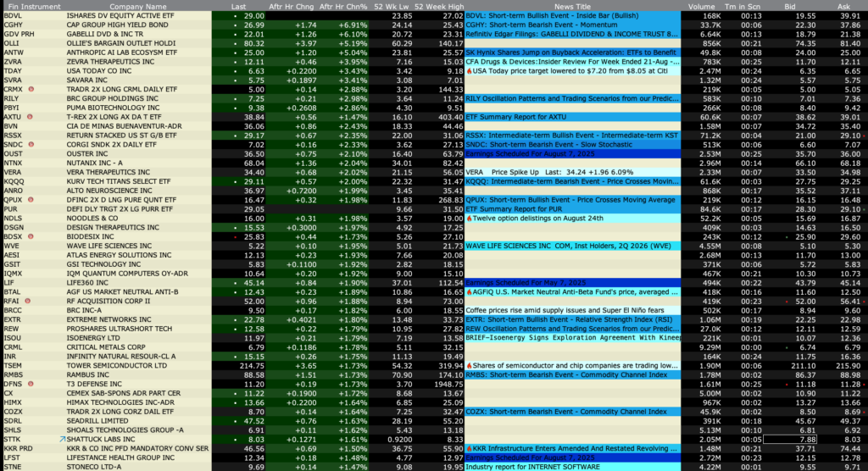Sort by the 52 Wk Lw column header
Image resolution: width=868 pixels, height=471 pixels.
pyautogui.click(x=392, y=7)
